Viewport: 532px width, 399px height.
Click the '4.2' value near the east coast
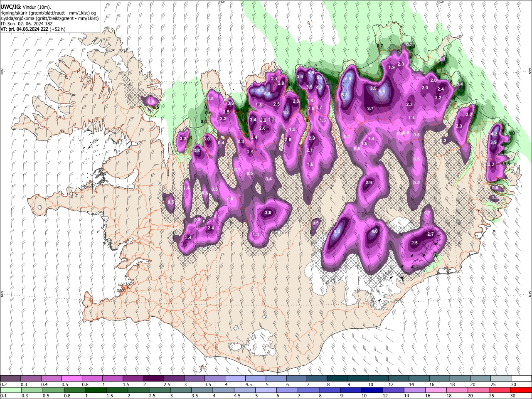pyautogui.click(x=494, y=134)
